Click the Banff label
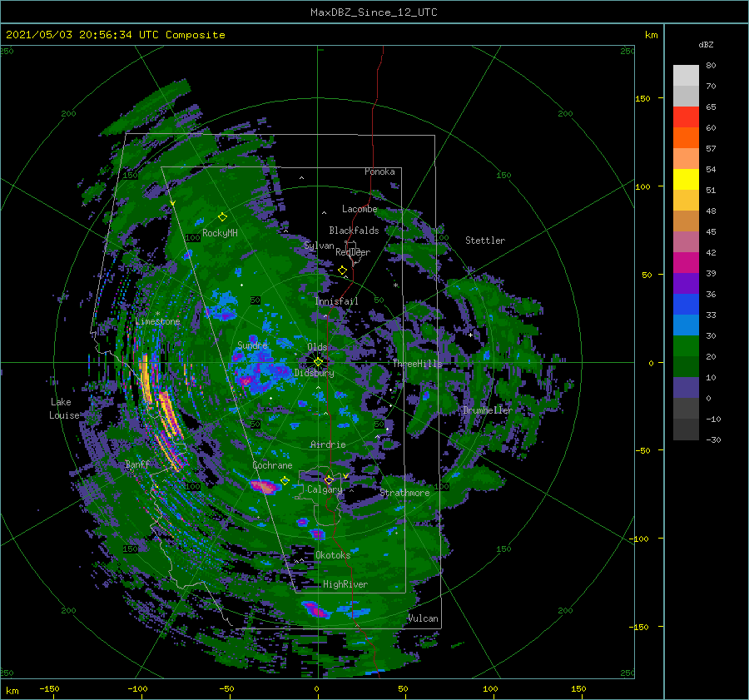The image size is (749, 700). click(x=137, y=464)
